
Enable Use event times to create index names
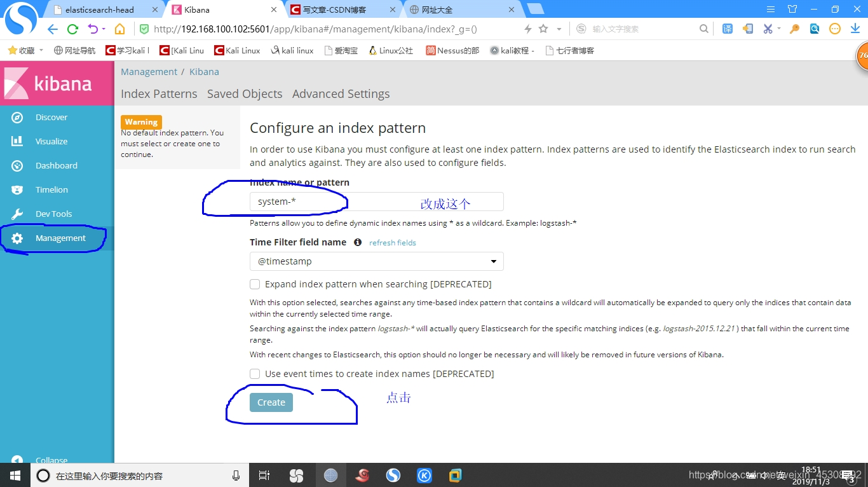[x=255, y=374]
